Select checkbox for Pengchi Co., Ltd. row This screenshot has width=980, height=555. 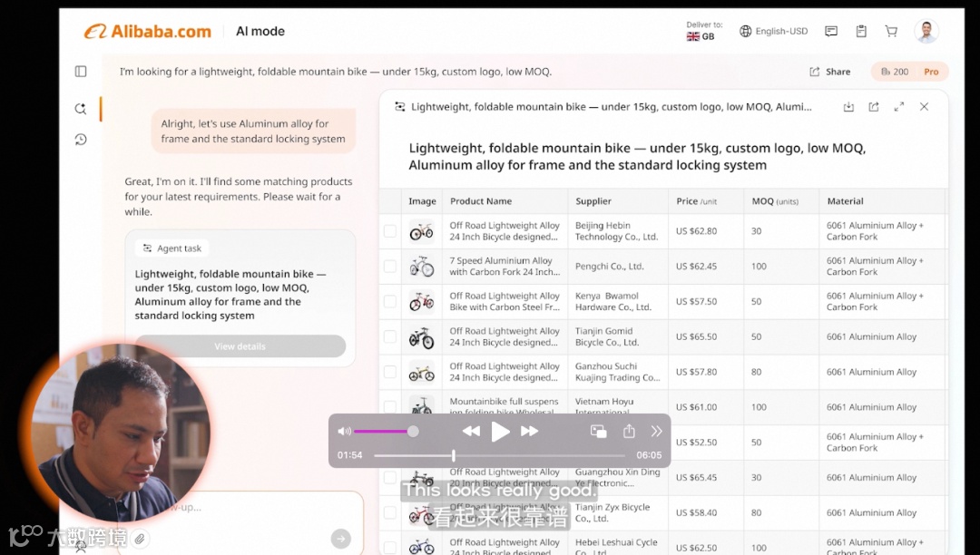coord(390,266)
